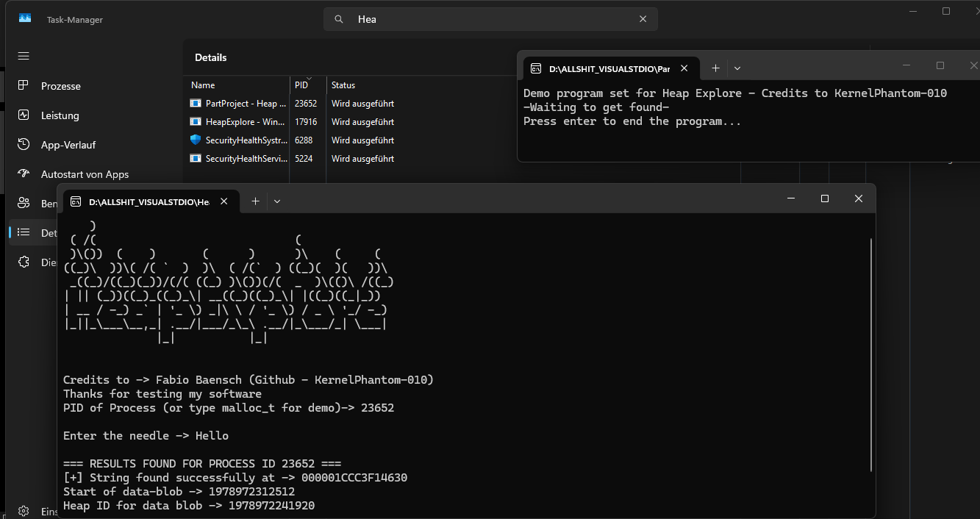This screenshot has width=980, height=519.
Task: Go to Autostart von Apps page
Action: tap(85, 174)
